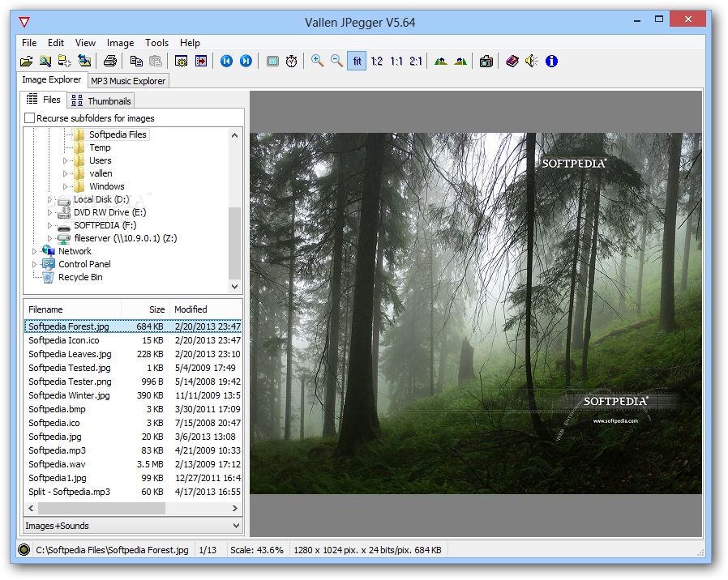Screen dimensions: 728x580
Task: Select Recycle Bin in folder tree
Action: point(80,278)
